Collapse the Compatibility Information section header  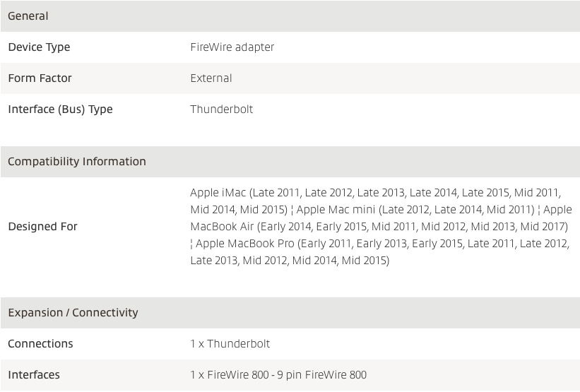point(77,162)
